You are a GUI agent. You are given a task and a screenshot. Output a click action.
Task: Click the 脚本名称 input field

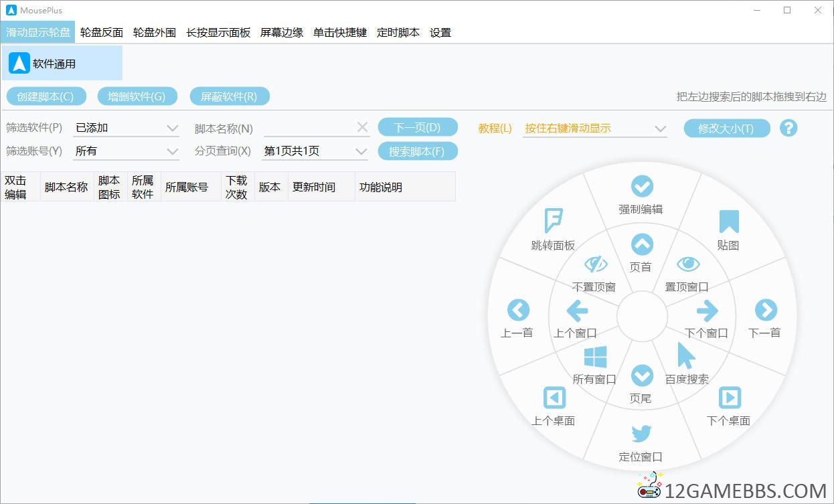point(308,129)
